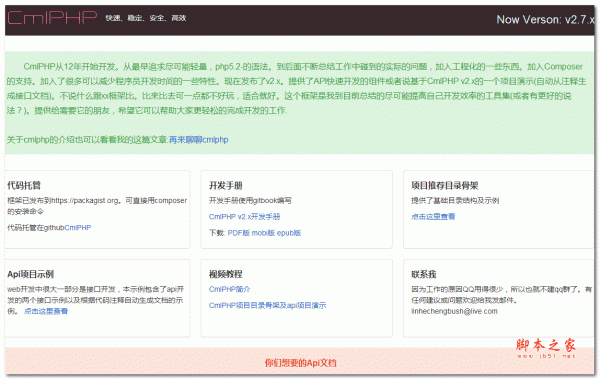Screen dimensions: 600x380
Task: Open CmlPHP项目目录骨架及api项目演示 video link
Action: point(267,305)
